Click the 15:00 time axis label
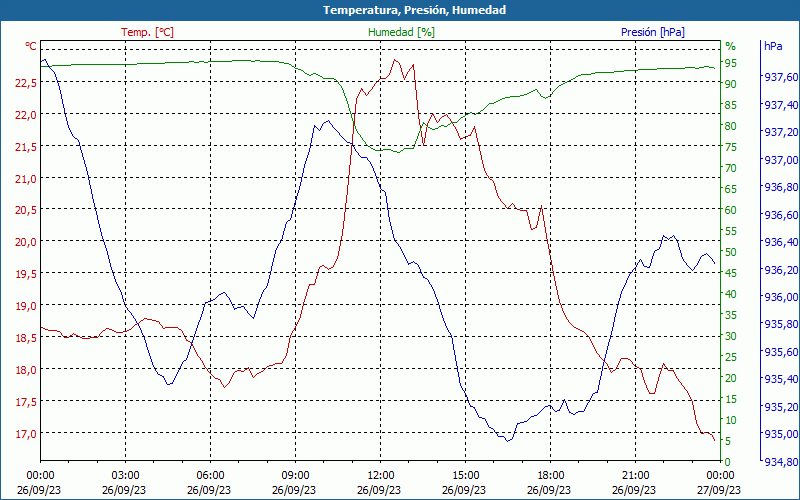Image resolution: width=800 pixels, height=500 pixels. coord(465,477)
